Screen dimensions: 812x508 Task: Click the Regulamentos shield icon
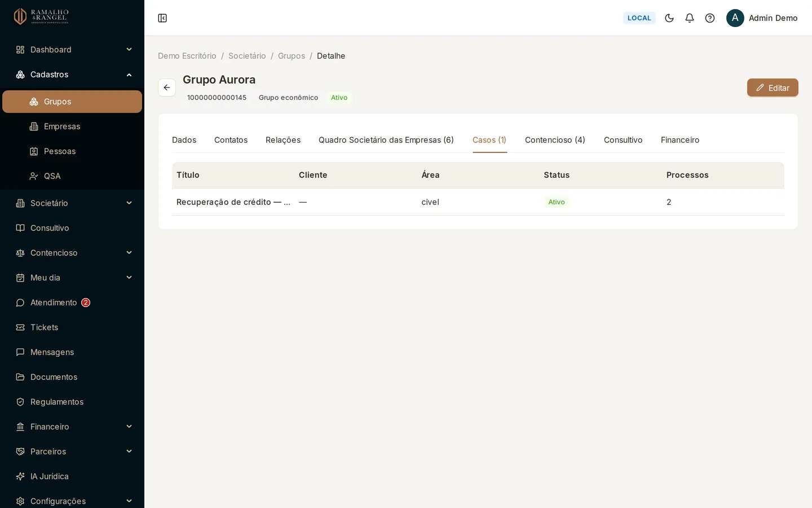(20, 402)
